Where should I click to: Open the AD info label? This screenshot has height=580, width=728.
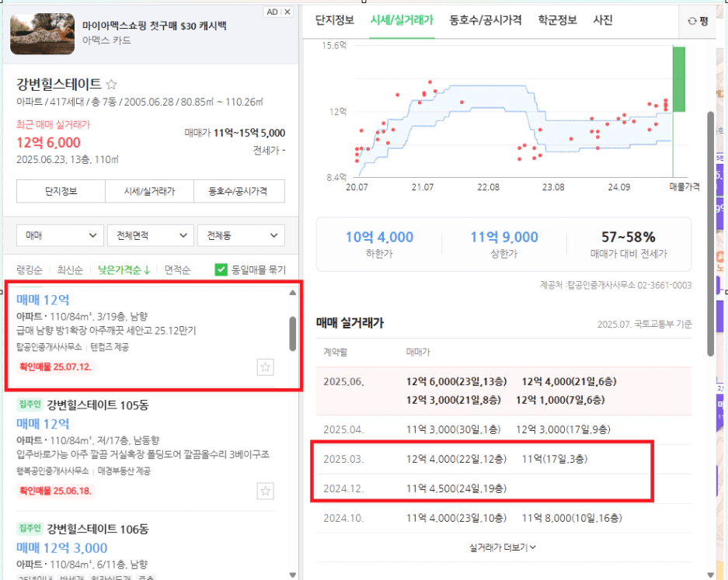click(x=273, y=12)
